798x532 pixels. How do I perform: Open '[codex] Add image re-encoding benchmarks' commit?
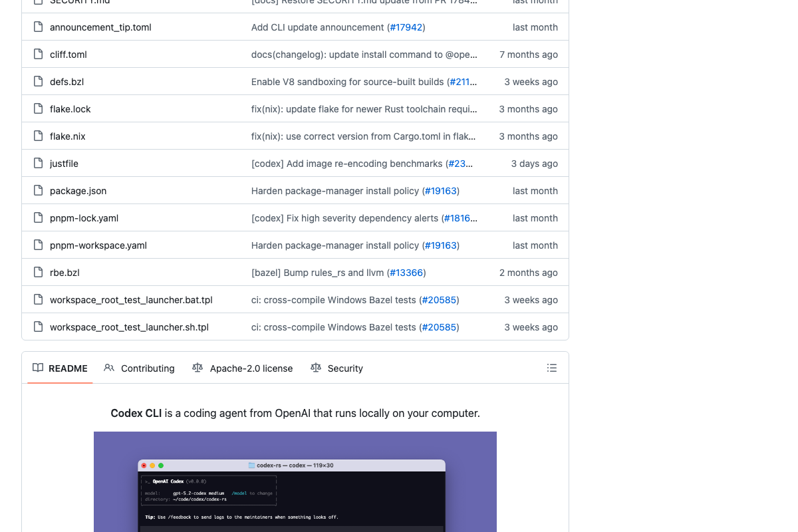pos(346,164)
